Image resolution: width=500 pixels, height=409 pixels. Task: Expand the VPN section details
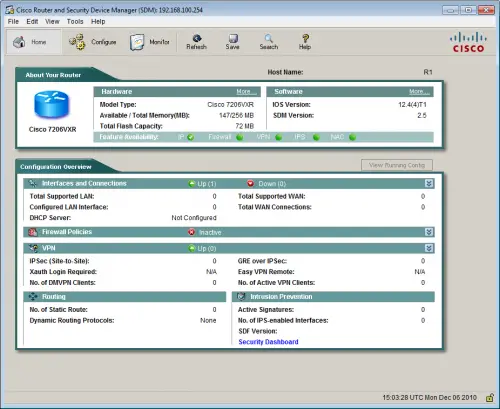(x=429, y=248)
